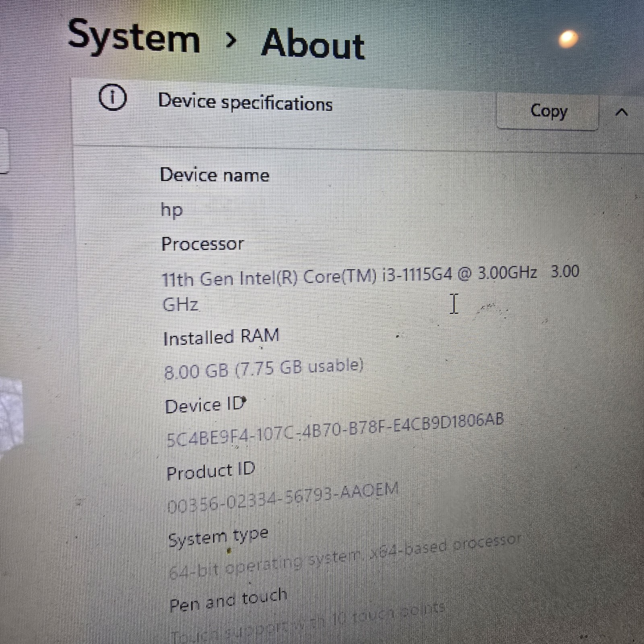Select the 11th Gen Intel Core i3-1115G4 text
Viewport: 644px width, 644px height.
point(370,287)
